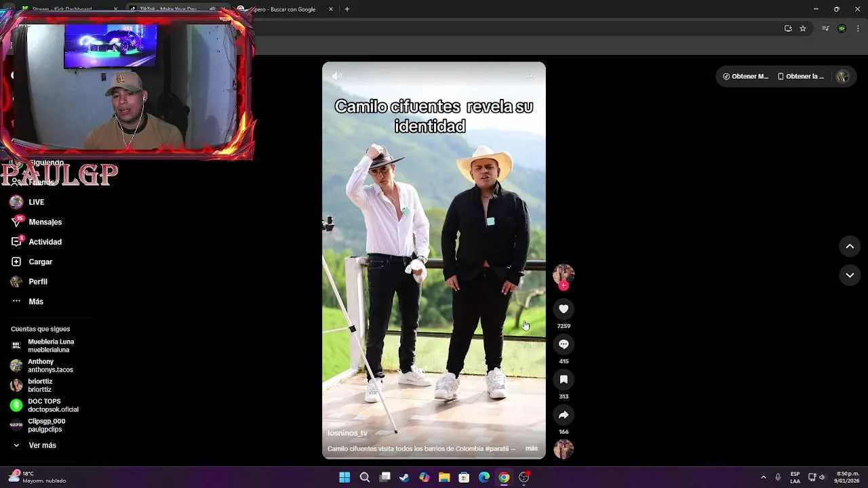Image resolution: width=868 pixels, height=488 pixels.
Task: Open the Chrome three-dot menu
Action: click(x=858, y=28)
